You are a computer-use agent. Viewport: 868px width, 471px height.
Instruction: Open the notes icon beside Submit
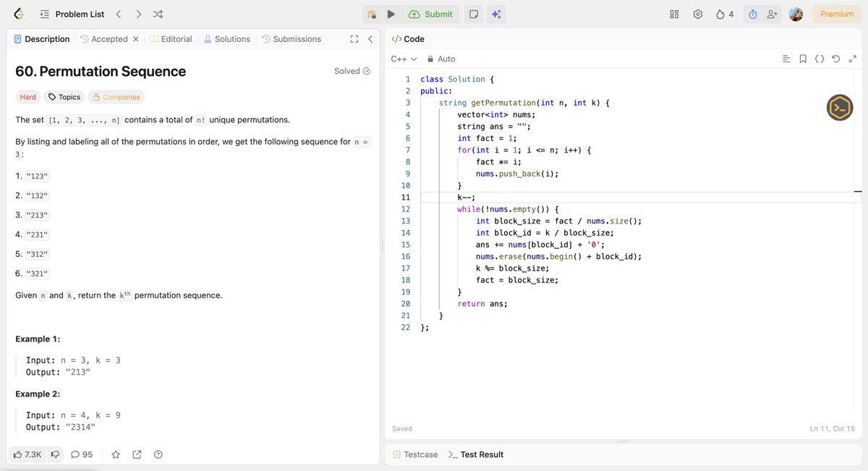pyautogui.click(x=473, y=14)
